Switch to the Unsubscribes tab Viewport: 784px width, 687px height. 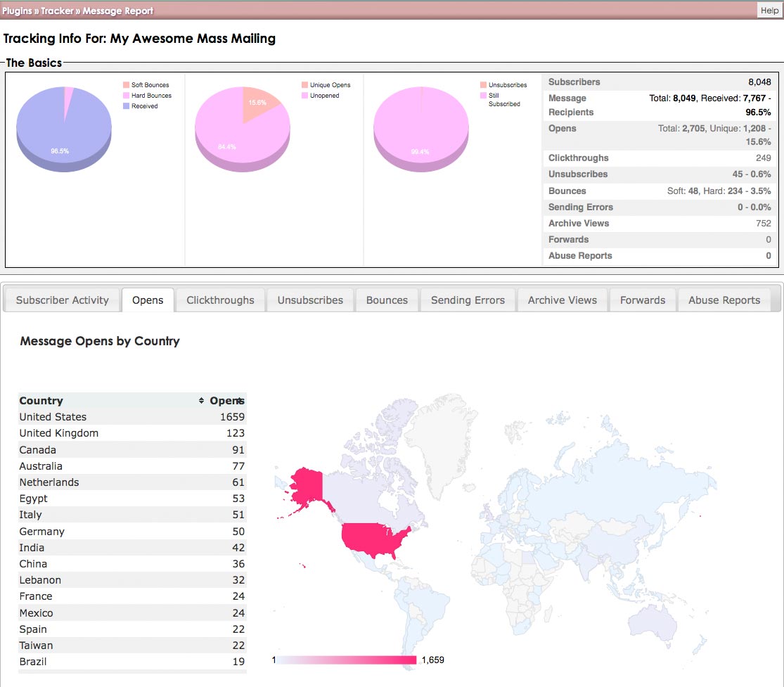click(x=310, y=300)
